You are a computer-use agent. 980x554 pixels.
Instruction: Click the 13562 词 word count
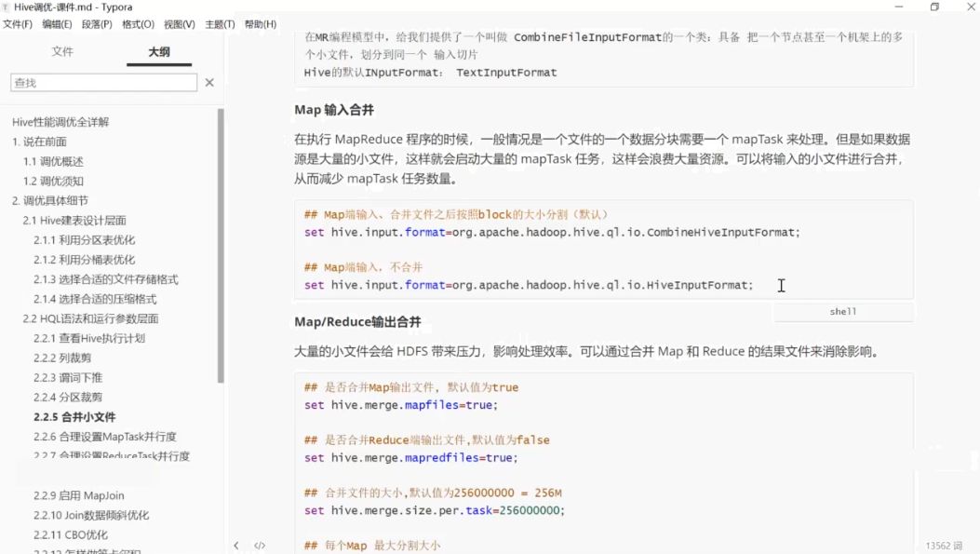click(945, 545)
